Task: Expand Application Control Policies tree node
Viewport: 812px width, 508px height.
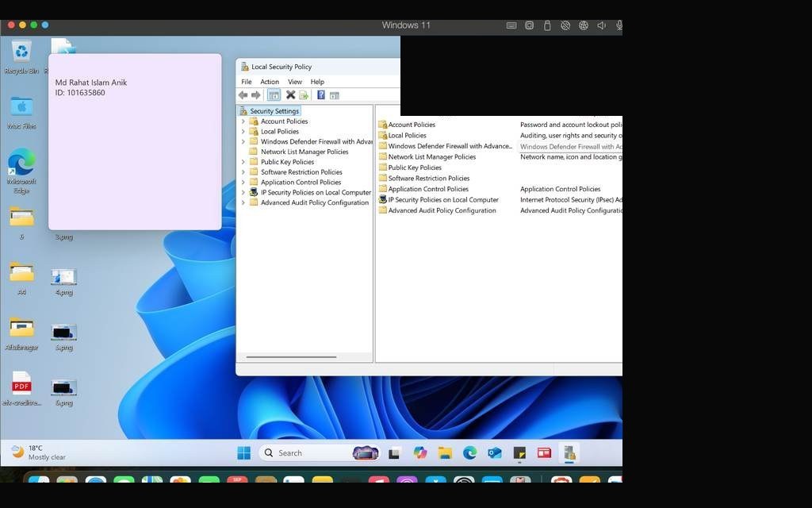Action: click(243, 183)
